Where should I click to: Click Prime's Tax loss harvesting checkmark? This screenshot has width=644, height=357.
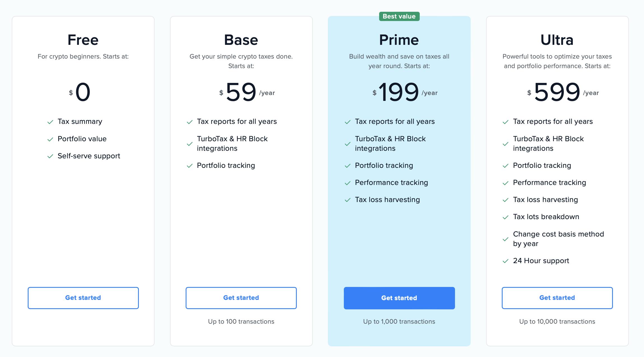[x=347, y=200]
